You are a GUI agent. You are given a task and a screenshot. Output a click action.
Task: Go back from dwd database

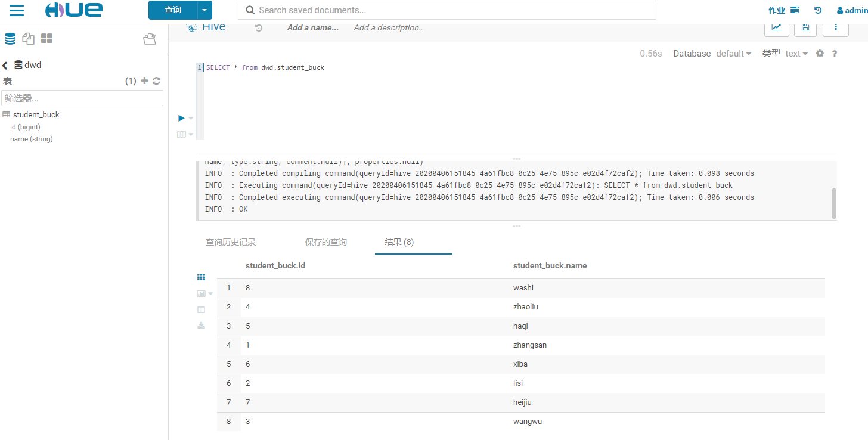5,66
